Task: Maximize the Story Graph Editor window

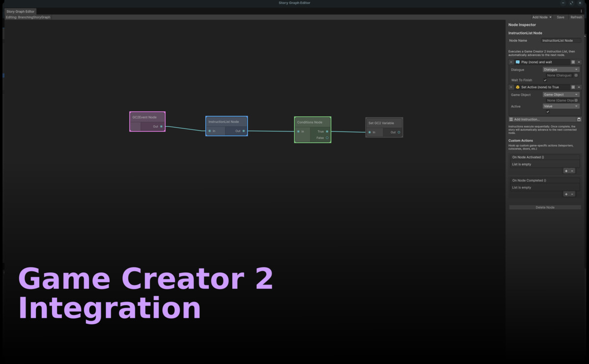Action: [x=571, y=3]
